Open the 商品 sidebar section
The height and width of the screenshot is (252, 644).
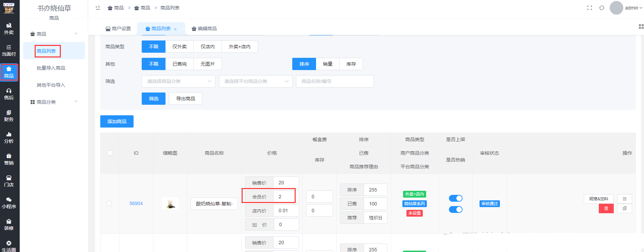[x=9, y=72]
